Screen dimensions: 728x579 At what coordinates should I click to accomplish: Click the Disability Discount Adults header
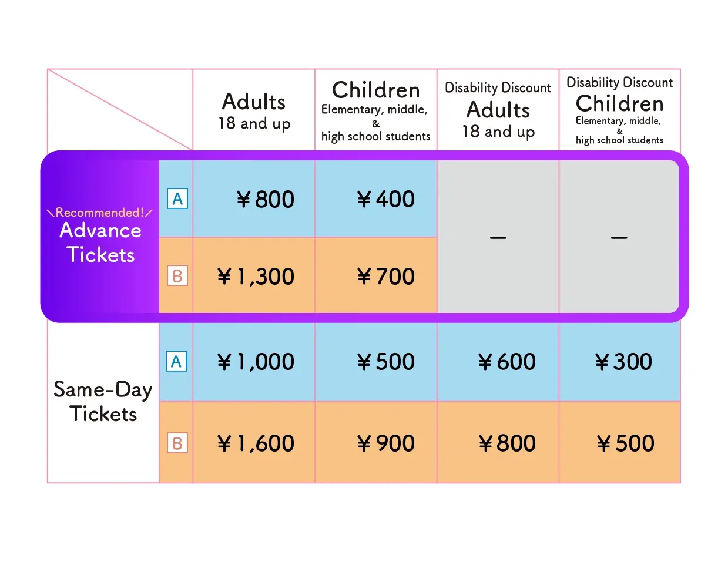point(498,111)
